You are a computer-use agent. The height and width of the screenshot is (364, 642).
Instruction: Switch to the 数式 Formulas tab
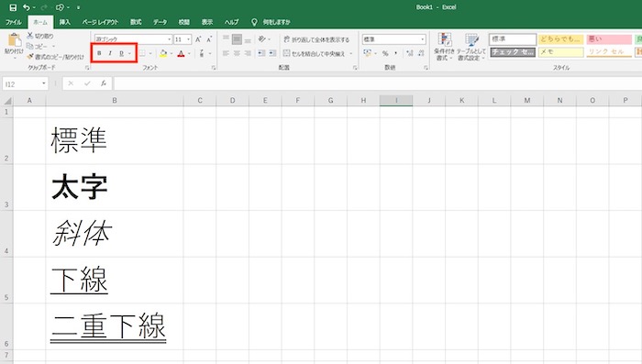point(136,22)
